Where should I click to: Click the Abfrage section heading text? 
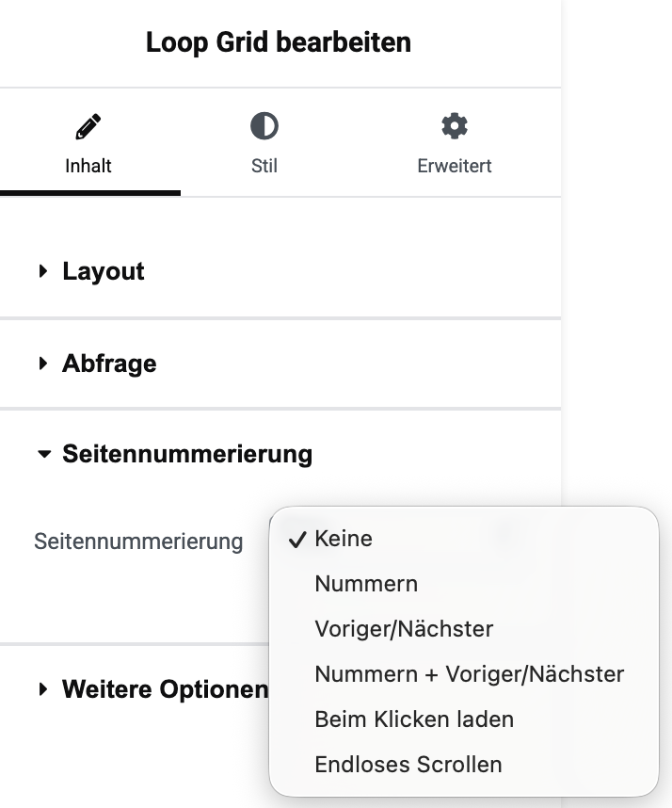[x=109, y=364]
